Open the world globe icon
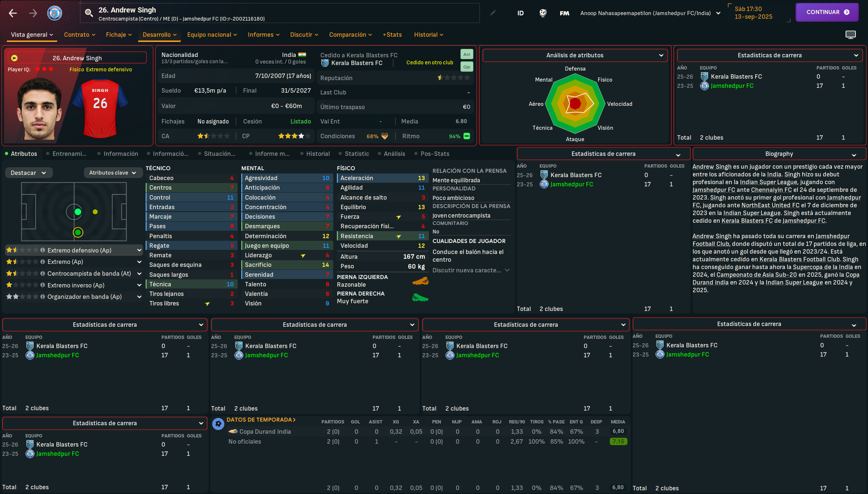The image size is (868, 494). tap(543, 13)
